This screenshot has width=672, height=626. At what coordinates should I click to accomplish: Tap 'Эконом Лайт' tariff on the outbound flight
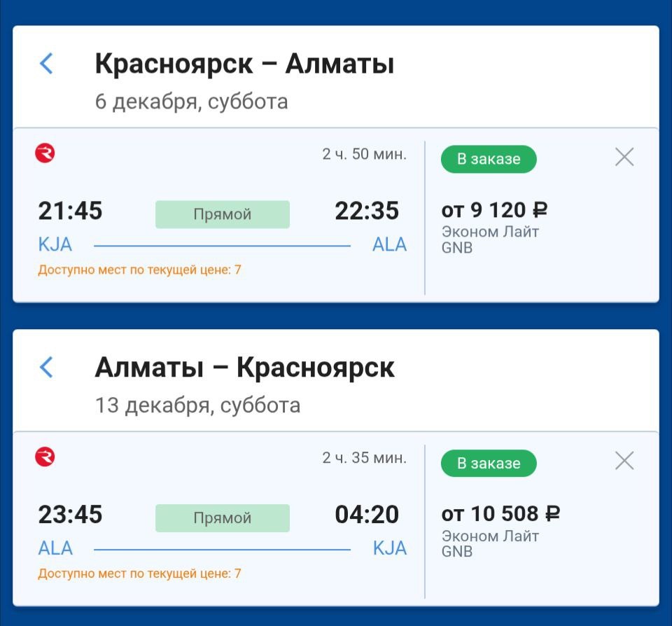490,232
